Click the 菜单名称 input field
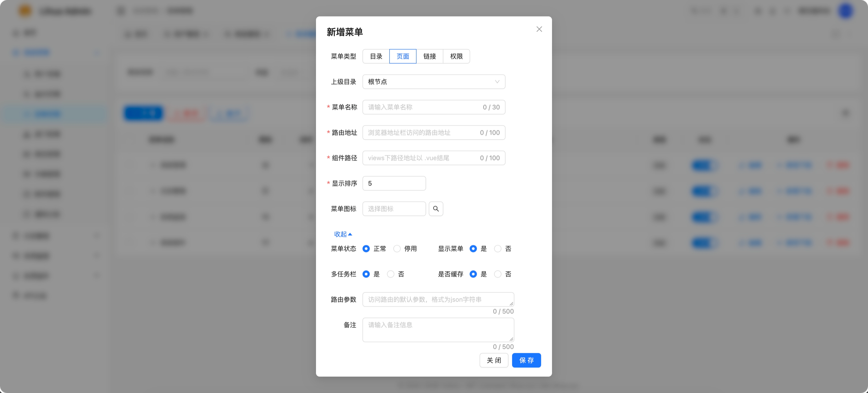The image size is (868, 393). pos(434,107)
